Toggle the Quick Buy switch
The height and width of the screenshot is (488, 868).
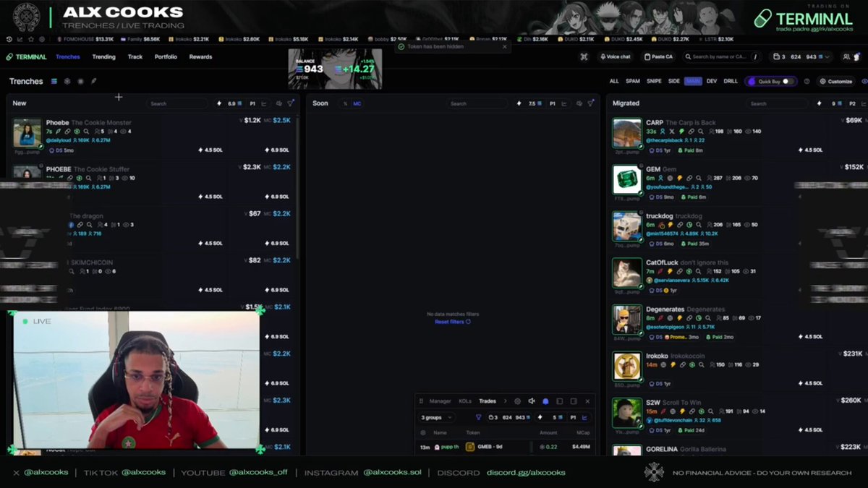788,81
